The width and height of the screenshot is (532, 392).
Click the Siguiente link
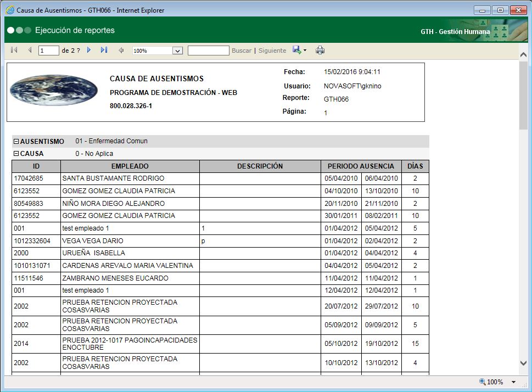click(272, 51)
